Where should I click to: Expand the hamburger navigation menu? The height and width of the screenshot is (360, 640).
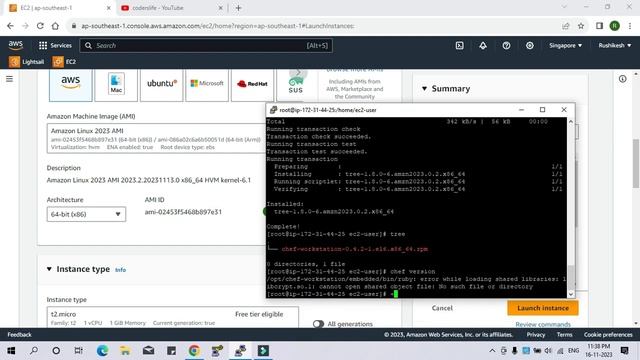tap(9, 79)
